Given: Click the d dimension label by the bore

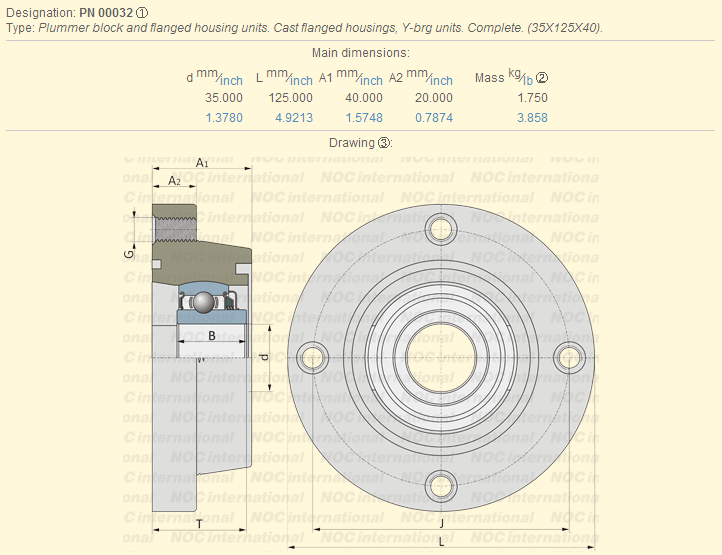Looking at the screenshot, I should point(264,357).
